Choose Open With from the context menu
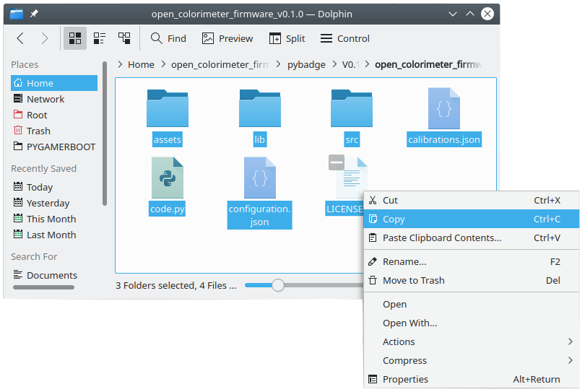This screenshot has height=392, width=585. coord(472,323)
